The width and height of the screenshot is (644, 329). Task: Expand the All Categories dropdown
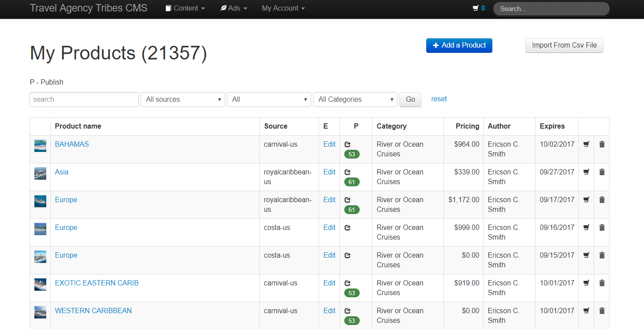[355, 100]
